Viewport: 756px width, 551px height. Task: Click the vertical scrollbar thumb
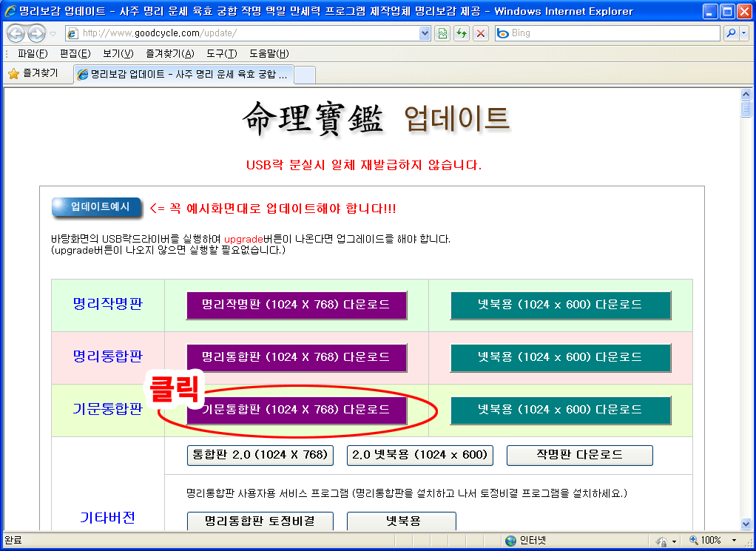point(746,109)
